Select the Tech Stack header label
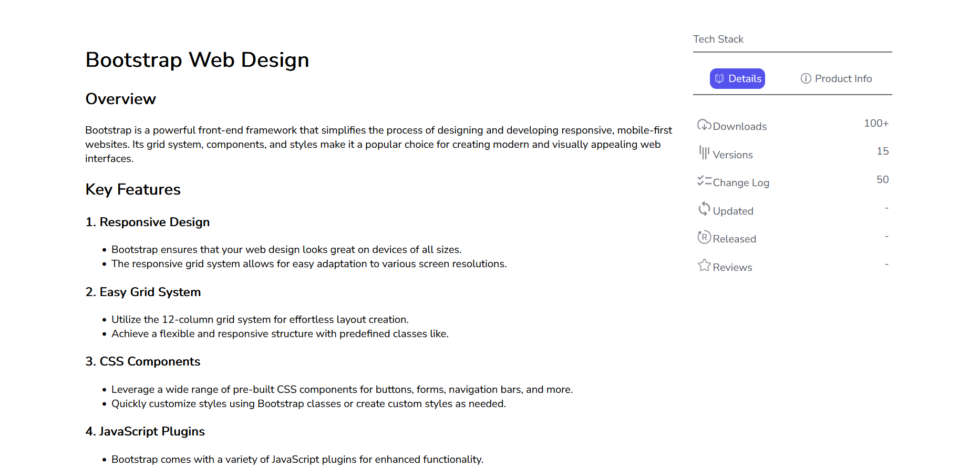Viewport: 980px width, 467px height. coord(718,39)
